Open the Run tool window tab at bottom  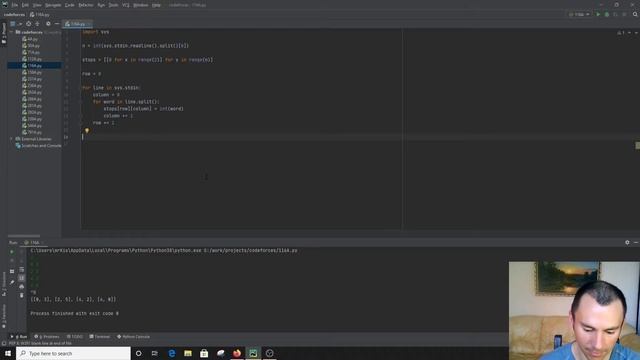tap(19, 337)
